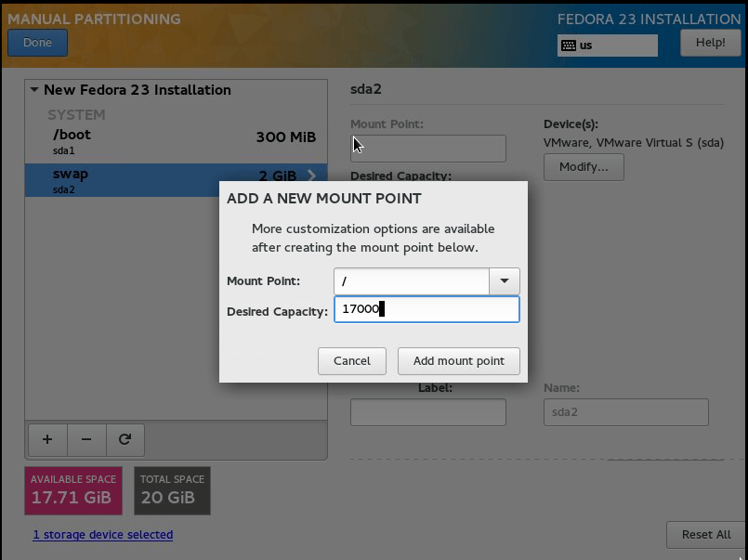This screenshot has width=748, height=560.
Task: Click the Name field containing sda2
Action: click(x=626, y=412)
